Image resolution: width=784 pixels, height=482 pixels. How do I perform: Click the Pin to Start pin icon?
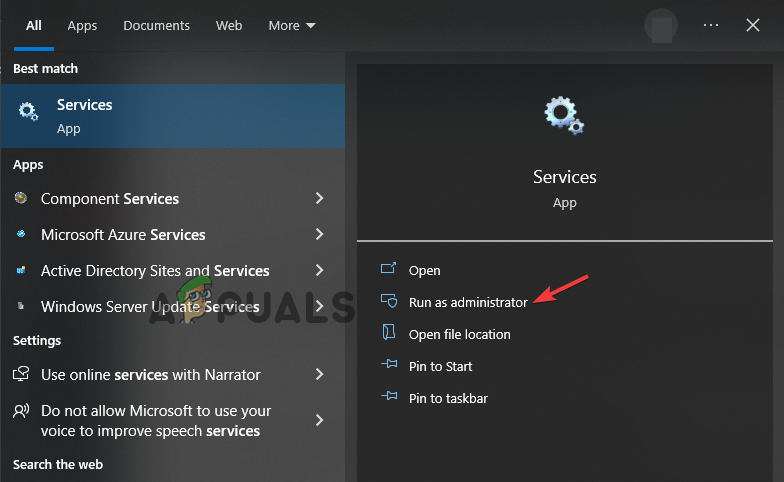coord(389,364)
